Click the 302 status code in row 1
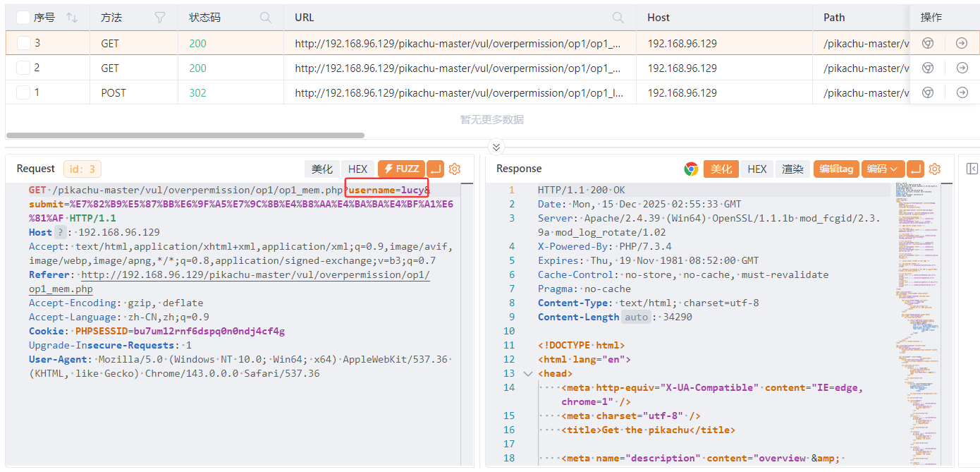This screenshot has width=980, height=472. click(x=197, y=92)
